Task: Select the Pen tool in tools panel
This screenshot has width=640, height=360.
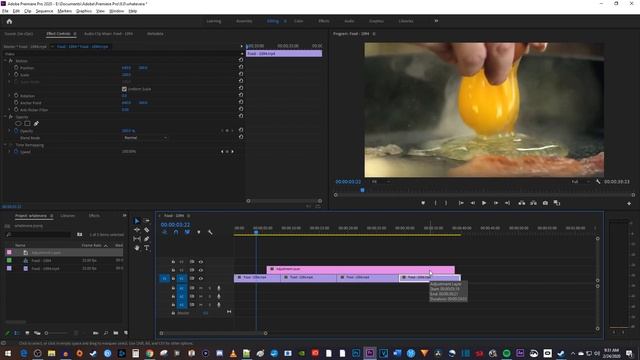Action: [147, 239]
